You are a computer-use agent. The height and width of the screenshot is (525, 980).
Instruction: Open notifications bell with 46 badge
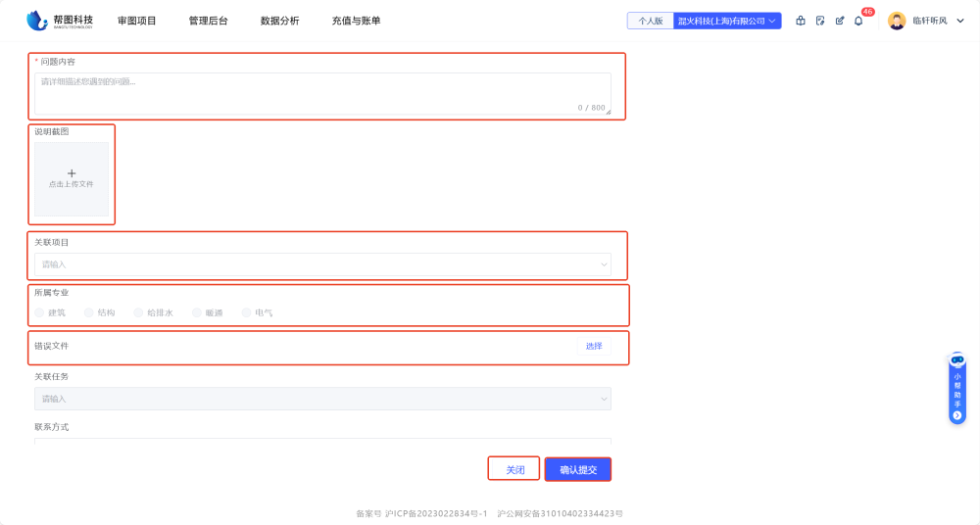tap(859, 21)
